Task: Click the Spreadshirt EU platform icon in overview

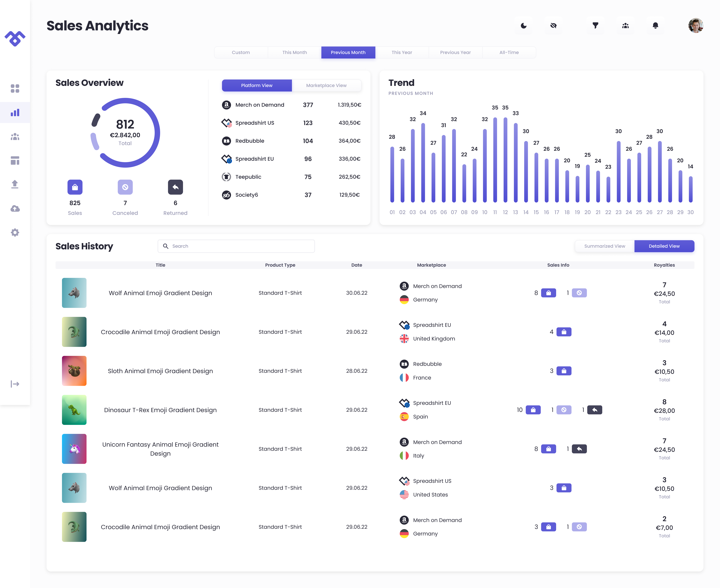Action: pyautogui.click(x=227, y=159)
